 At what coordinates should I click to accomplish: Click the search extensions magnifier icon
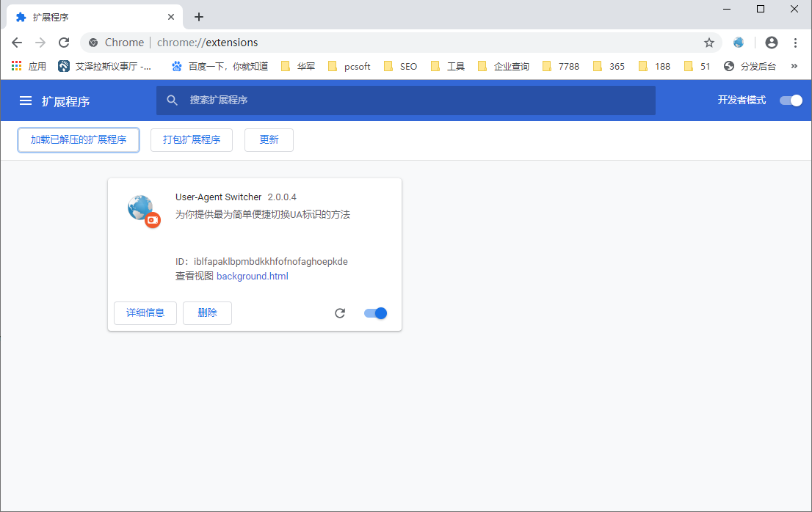click(x=172, y=100)
